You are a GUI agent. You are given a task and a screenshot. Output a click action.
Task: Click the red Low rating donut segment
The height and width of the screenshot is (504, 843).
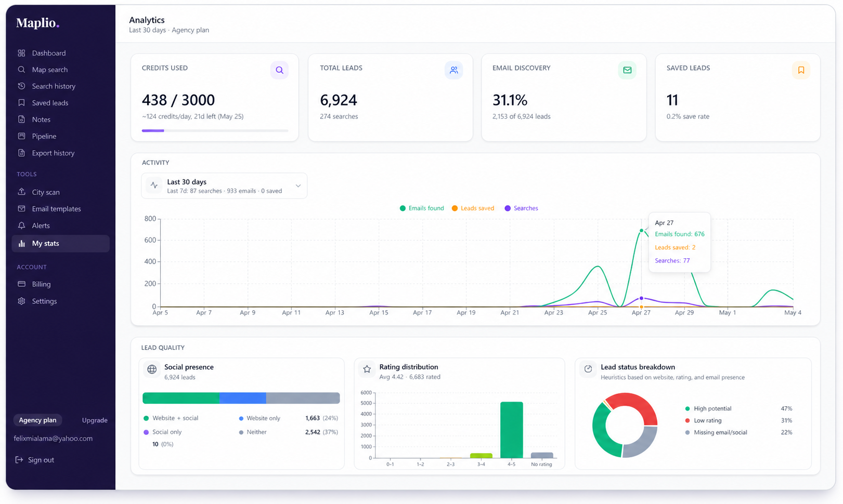(636, 406)
